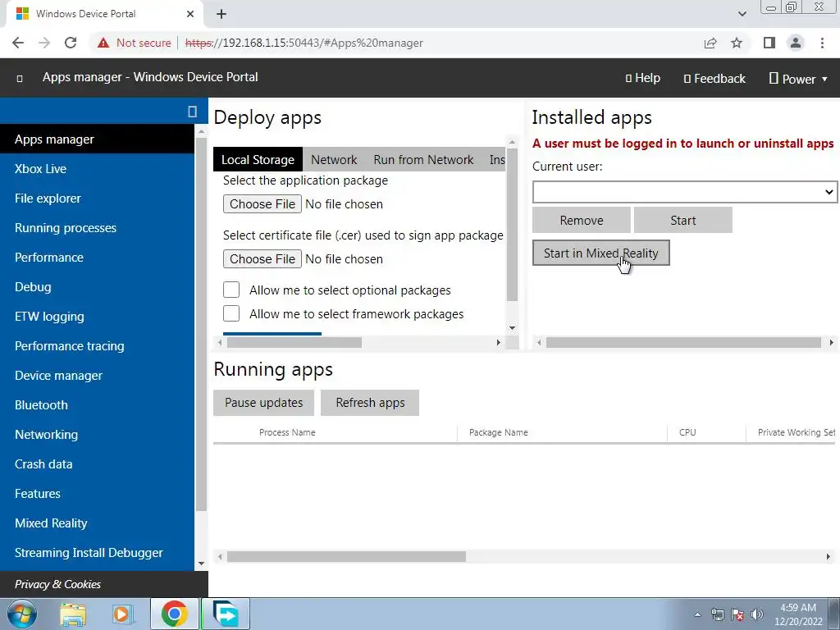The image size is (840, 630).
Task: Open Running processes in the sidebar
Action: (x=97, y=228)
